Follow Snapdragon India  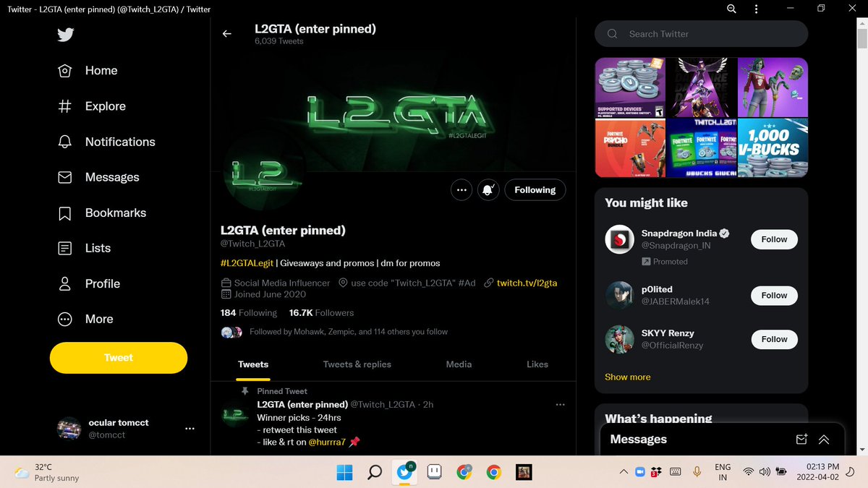pos(774,239)
